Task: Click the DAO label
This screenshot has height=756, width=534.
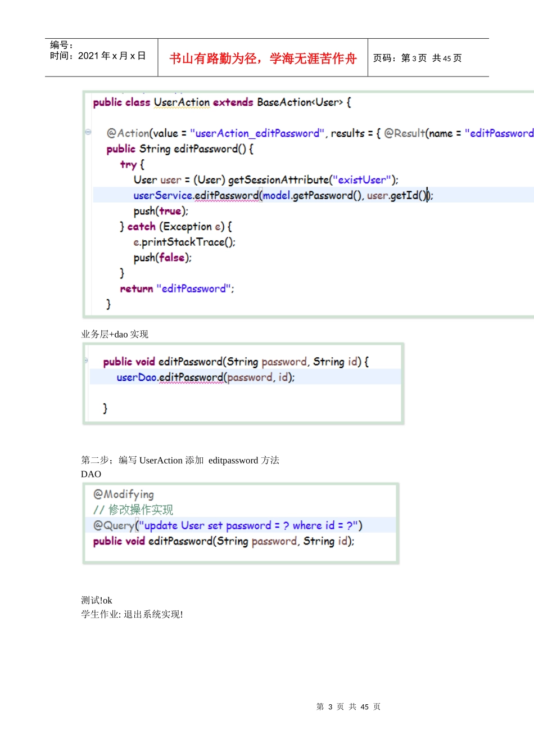Action: coord(91,474)
